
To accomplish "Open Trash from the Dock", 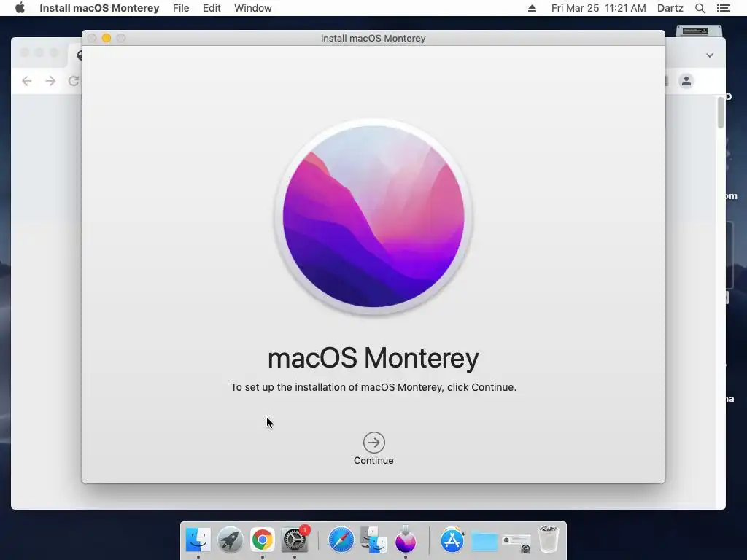I will [549, 539].
